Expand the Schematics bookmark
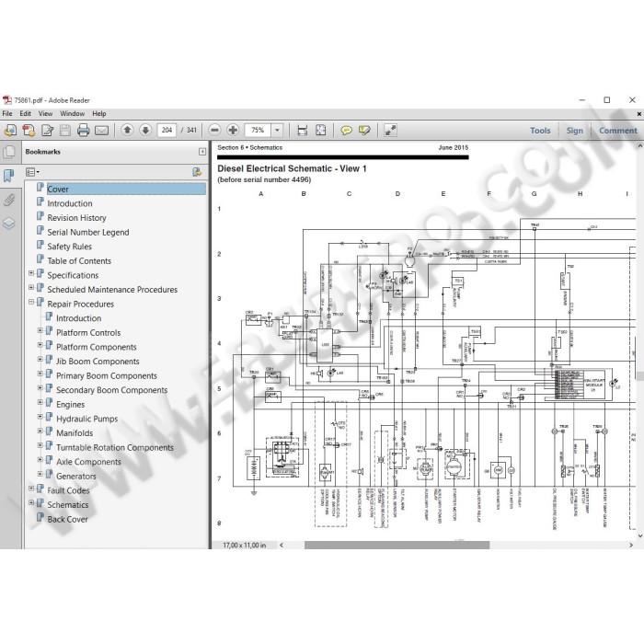This screenshot has width=644, height=644. 31,502
